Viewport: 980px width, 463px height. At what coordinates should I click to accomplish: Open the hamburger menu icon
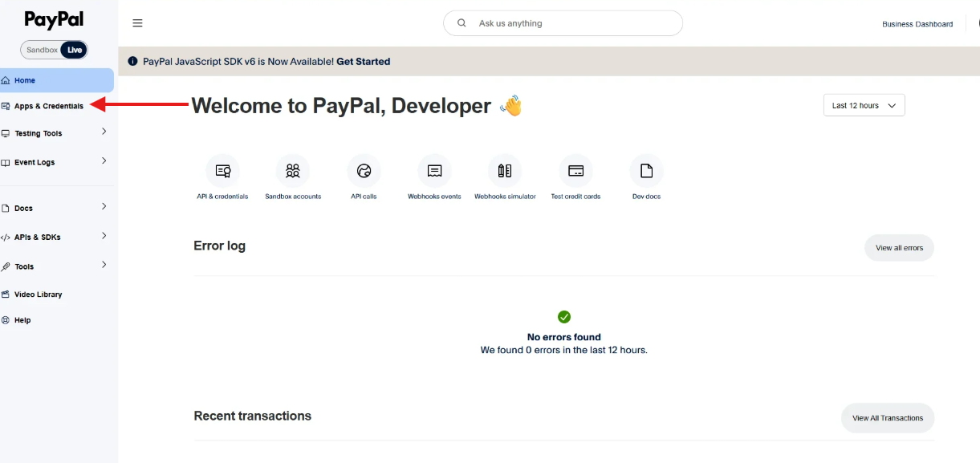point(137,23)
